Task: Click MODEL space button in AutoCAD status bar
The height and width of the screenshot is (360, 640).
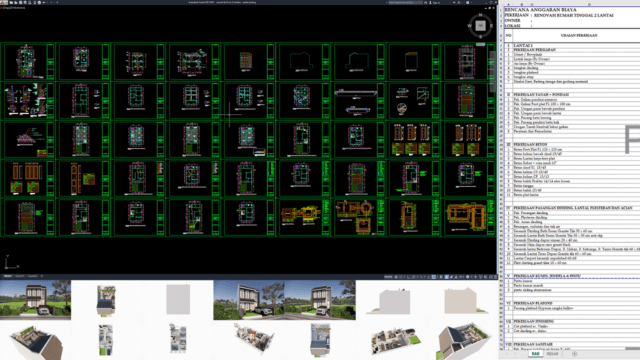Action: click(x=389, y=277)
